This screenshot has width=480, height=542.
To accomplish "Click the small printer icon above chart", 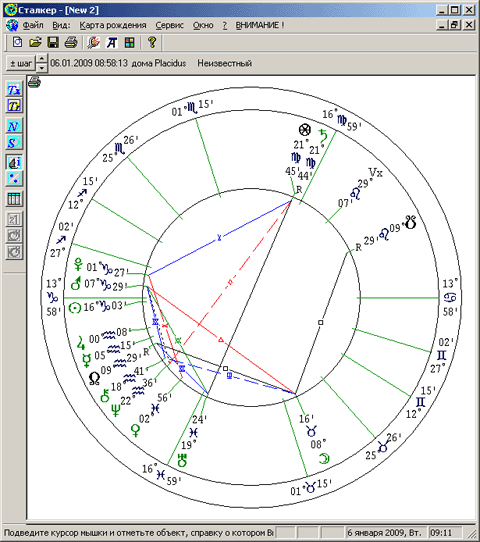I will [x=35, y=82].
